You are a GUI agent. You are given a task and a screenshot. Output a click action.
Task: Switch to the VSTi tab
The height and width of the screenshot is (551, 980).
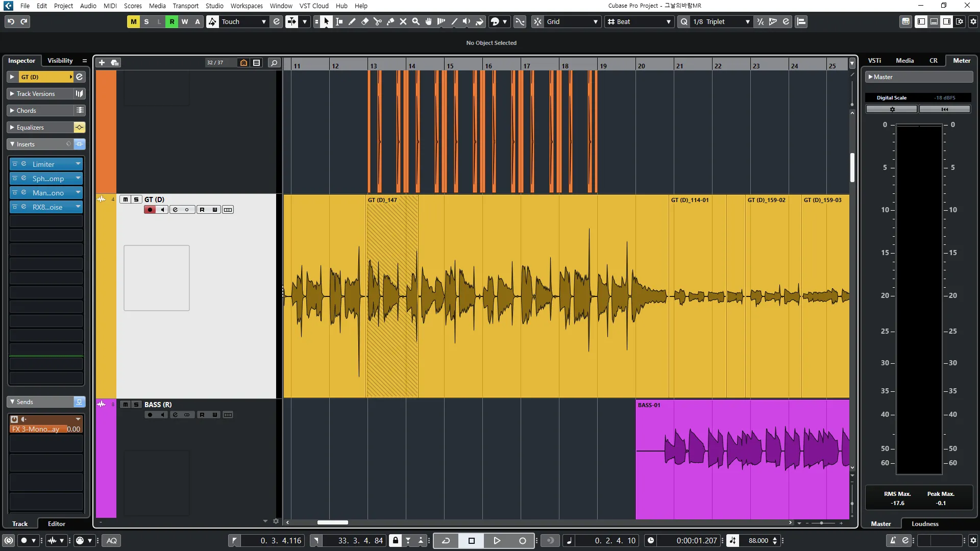(x=874, y=60)
